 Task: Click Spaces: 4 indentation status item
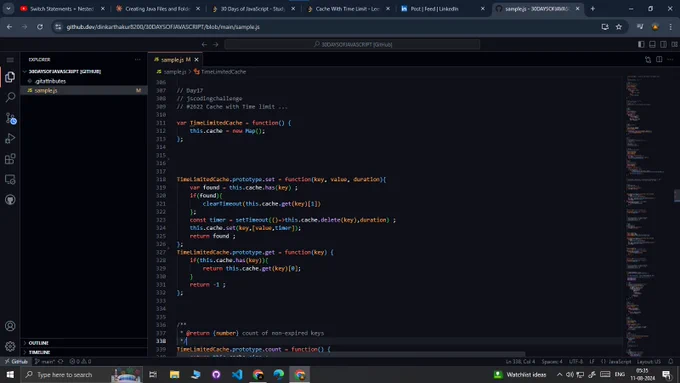[x=552, y=361]
